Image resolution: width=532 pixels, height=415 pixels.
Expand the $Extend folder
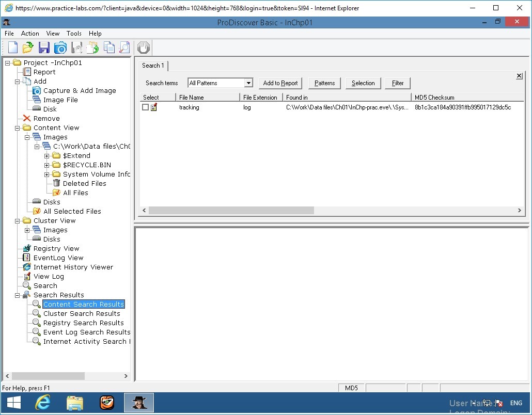coord(47,156)
